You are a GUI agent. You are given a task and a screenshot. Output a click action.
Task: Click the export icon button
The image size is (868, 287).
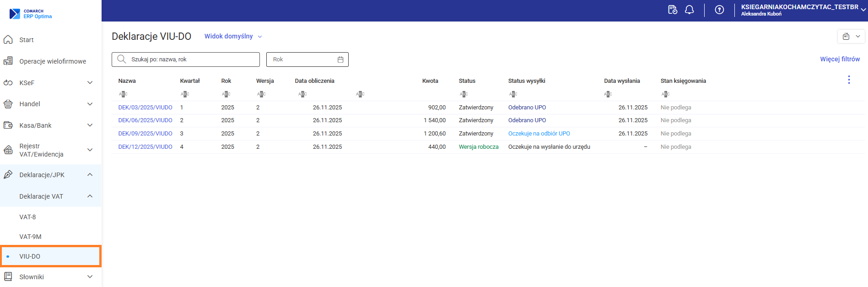(846, 36)
